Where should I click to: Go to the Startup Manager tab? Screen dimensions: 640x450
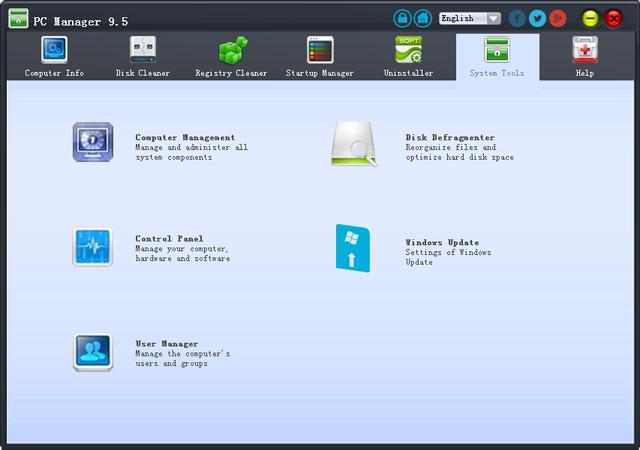click(x=320, y=57)
